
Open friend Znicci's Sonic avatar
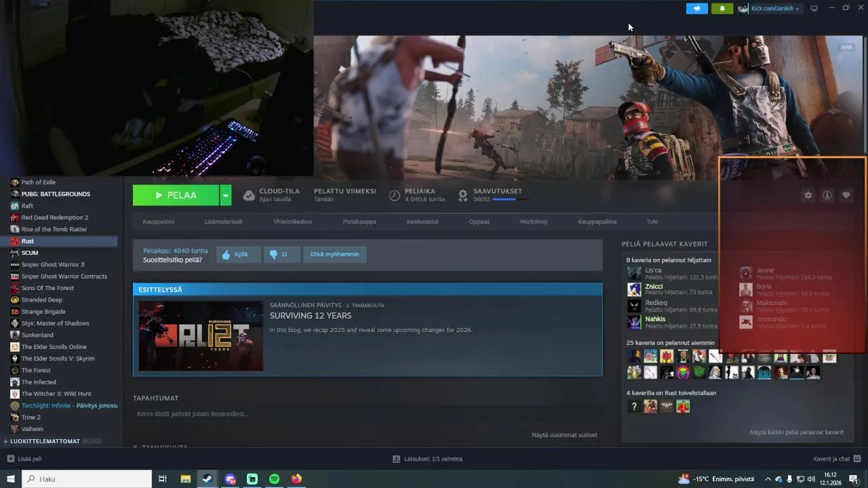pos(634,289)
